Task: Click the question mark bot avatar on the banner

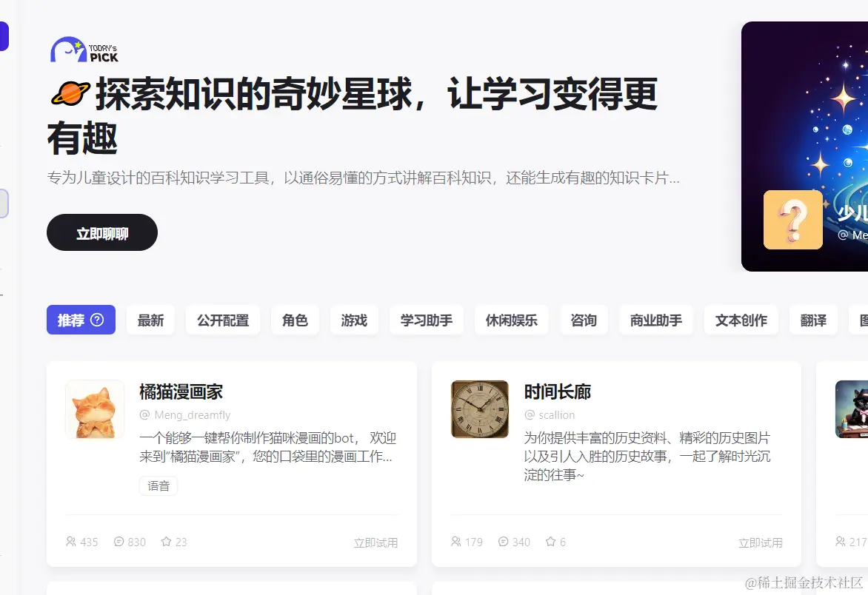Action: 792,220
